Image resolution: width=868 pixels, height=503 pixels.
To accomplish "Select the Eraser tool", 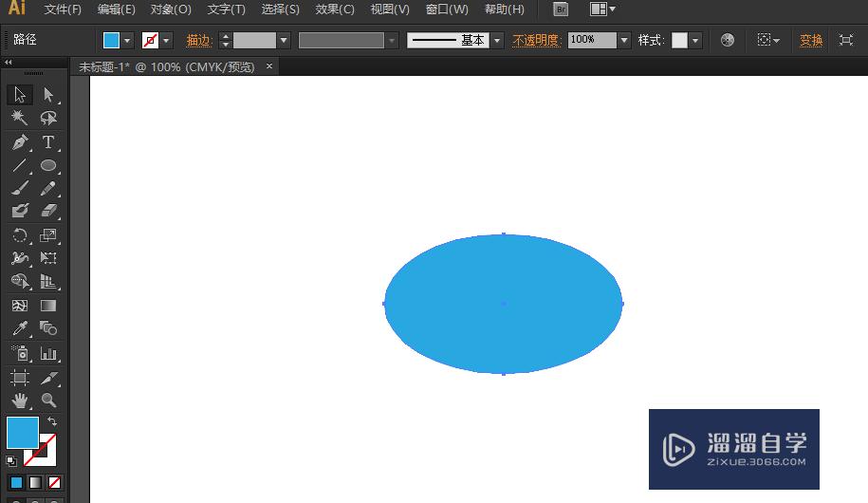I will click(x=48, y=211).
